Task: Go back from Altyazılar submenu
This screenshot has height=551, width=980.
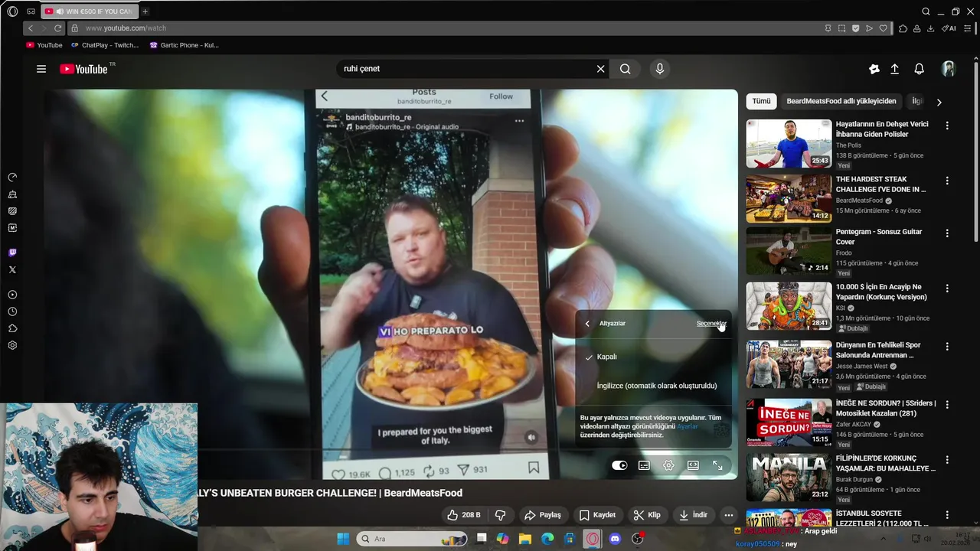Action: click(x=587, y=324)
